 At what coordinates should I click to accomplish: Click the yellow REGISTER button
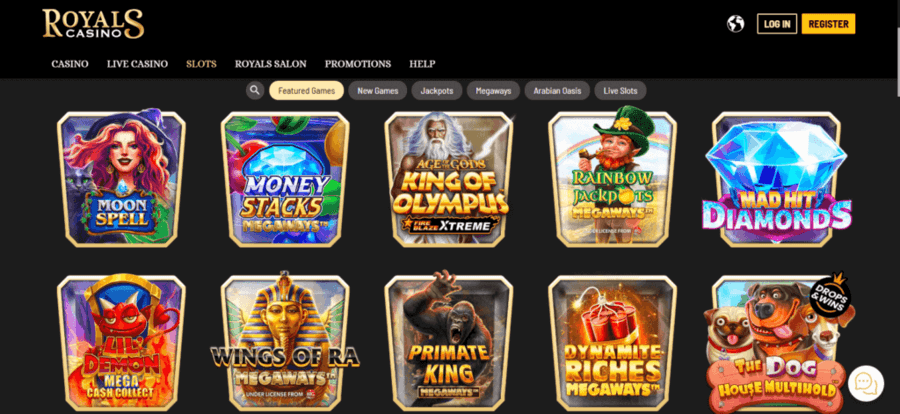[828, 24]
